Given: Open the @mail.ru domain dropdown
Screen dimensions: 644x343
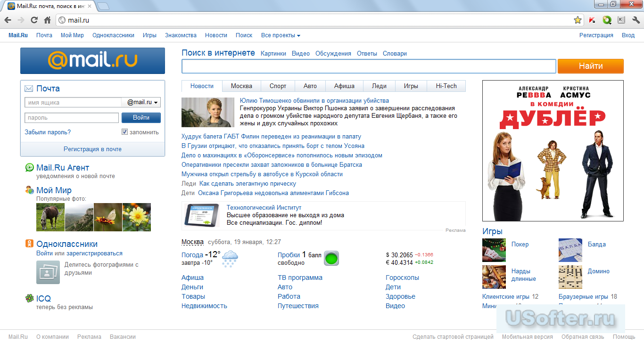Looking at the screenshot, I should [x=141, y=102].
